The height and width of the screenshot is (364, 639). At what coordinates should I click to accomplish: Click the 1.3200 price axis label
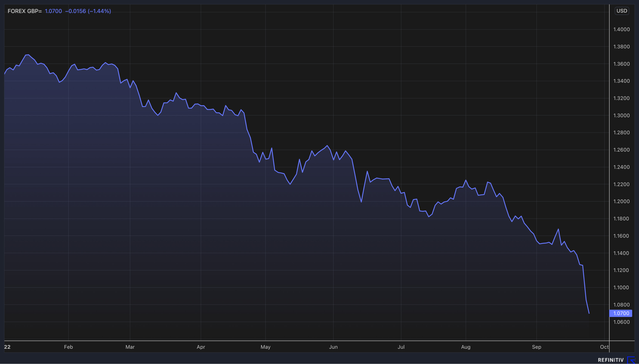pos(621,98)
